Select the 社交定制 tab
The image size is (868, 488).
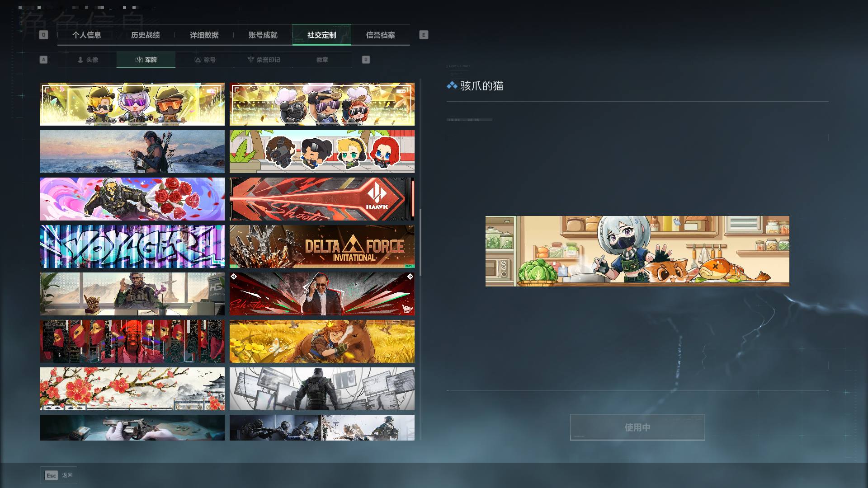[322, 35]
